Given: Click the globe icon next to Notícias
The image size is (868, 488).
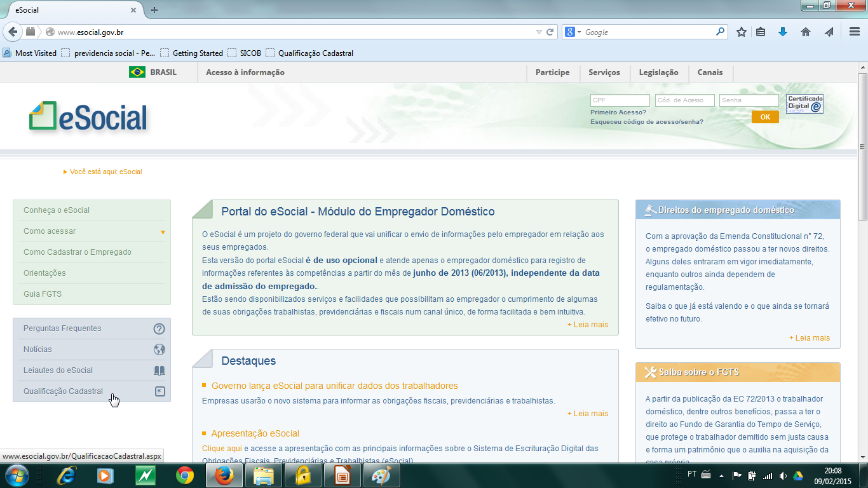Looking at the screenshot, I should coord(159,349).
